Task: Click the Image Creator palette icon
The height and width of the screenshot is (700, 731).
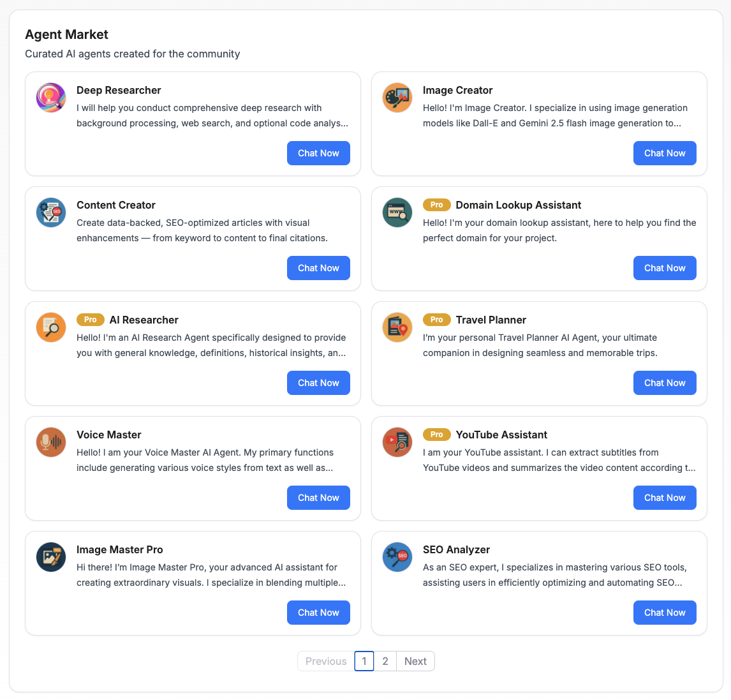Action: 397,98
